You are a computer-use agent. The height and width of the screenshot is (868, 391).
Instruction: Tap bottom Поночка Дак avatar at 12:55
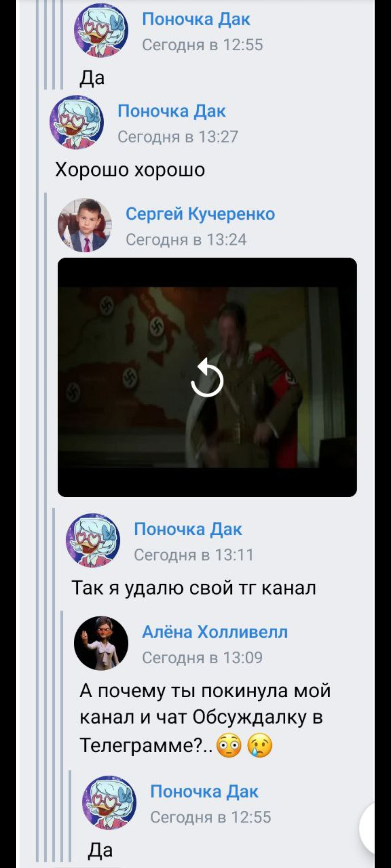click(109, 802)
